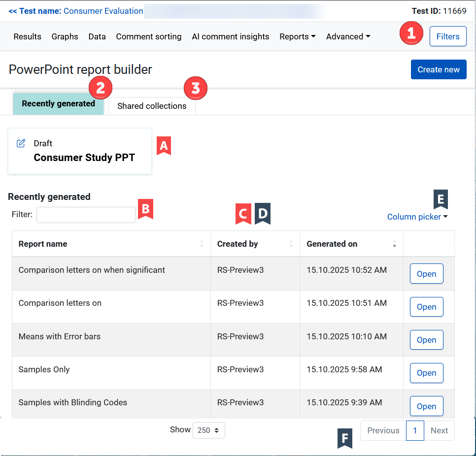This screenshot has width=476, height=456.
Task: Click the Next pagination button
Action: 439,430
